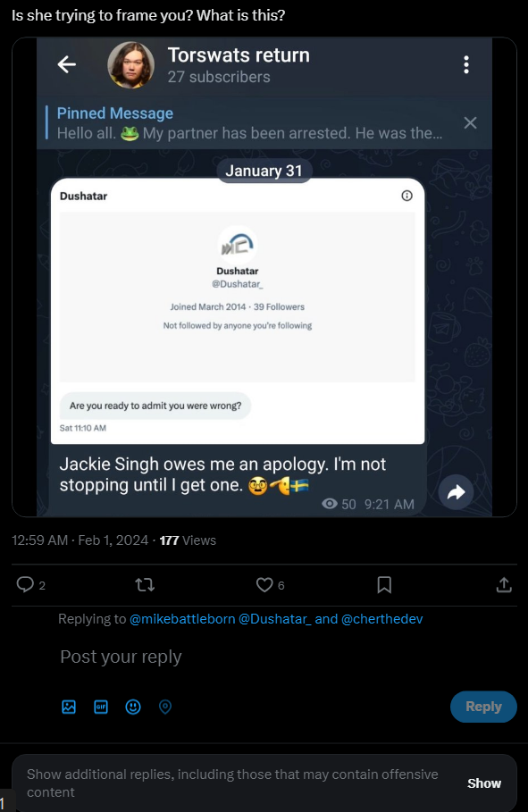Add an image to the reply

pos(69,707)
